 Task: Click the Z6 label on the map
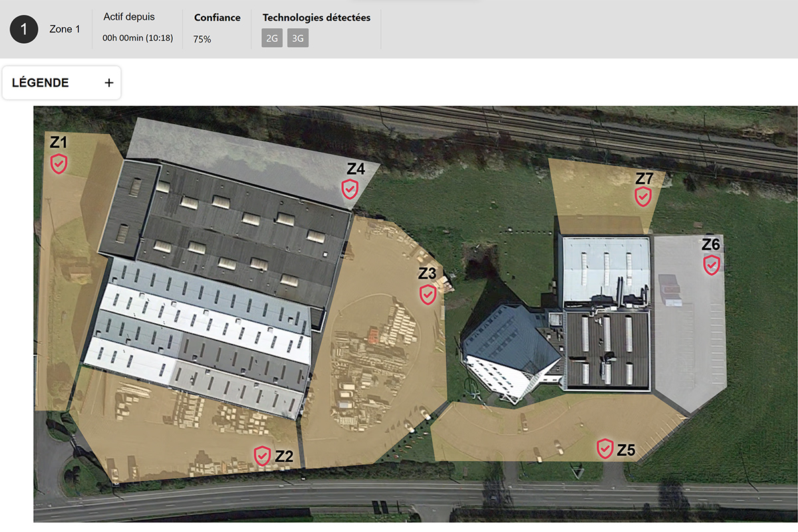pyautogui.click(x=711, y=245)
